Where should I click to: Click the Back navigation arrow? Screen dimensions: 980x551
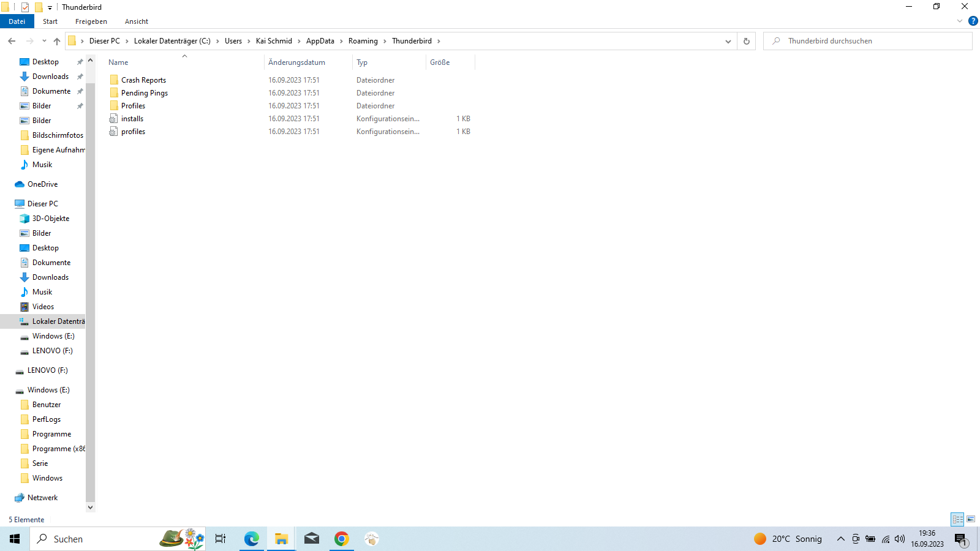(x=12, y=41)
